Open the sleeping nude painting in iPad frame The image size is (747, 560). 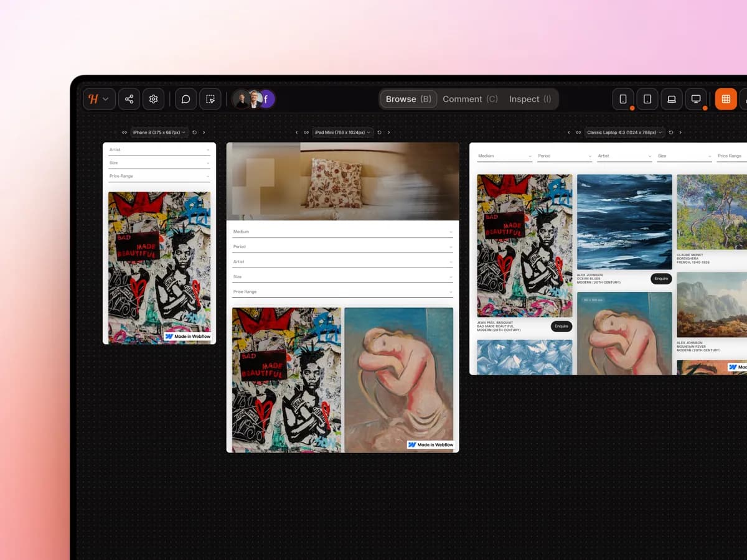[x=399, y=380]
